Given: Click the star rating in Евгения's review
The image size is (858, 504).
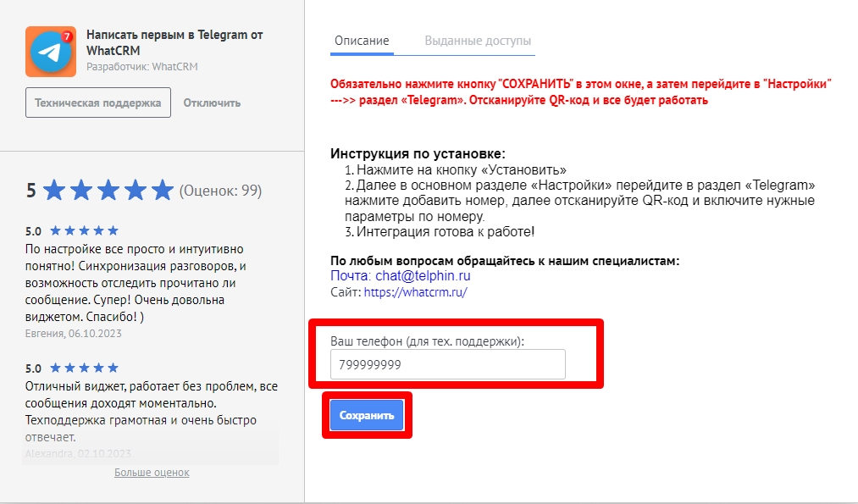Looking at the screenshot, I should point(84,230).
